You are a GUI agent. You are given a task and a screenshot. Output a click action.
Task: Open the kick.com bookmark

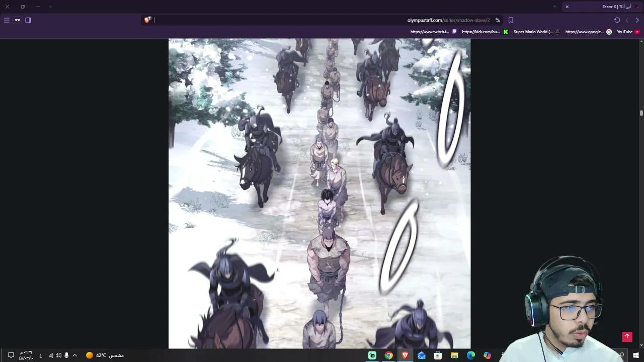tap(485, 32)
